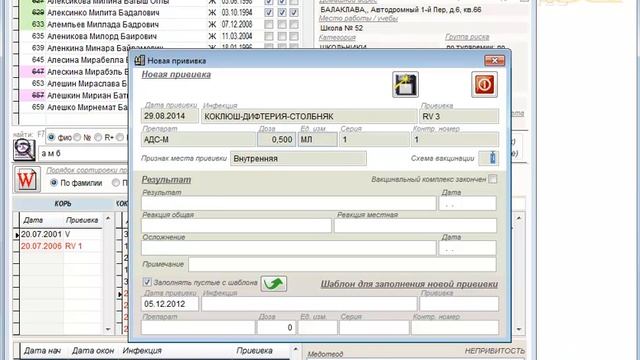640x360 pixels.
Task: Click Дата нач column header
Action: 42,351
